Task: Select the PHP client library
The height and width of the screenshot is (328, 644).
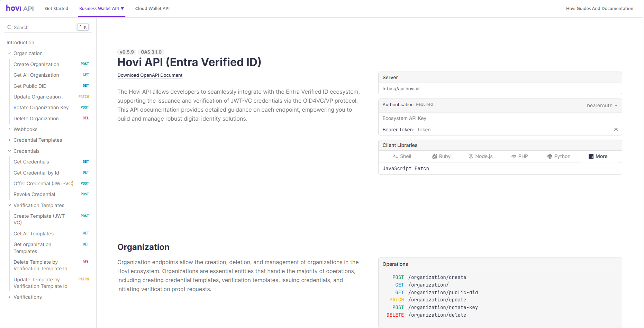Action: [x=520, y=156]
